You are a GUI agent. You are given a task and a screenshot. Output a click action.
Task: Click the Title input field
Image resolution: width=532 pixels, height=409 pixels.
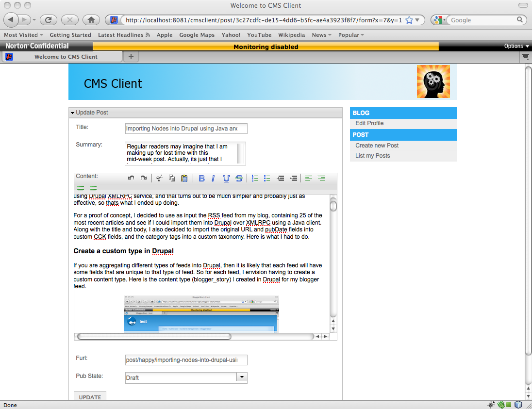(186, 129)
